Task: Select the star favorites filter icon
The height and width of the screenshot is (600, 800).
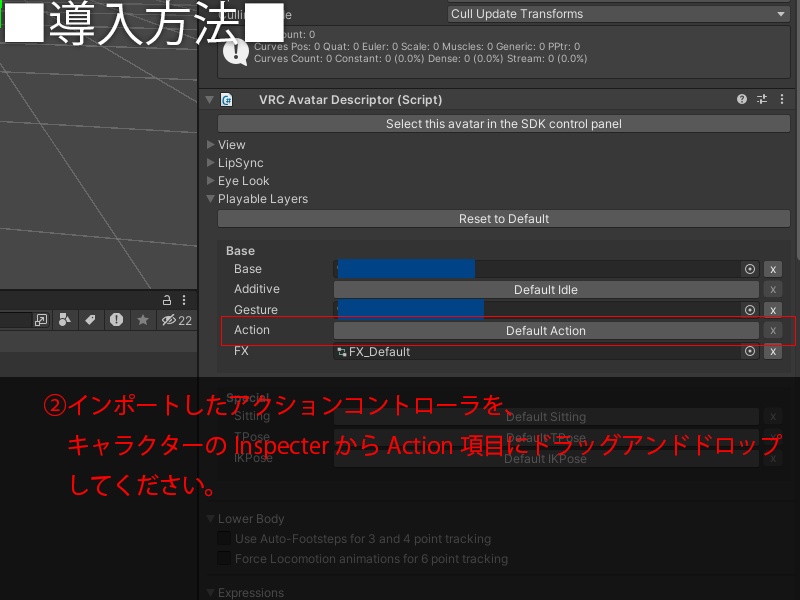Action: [143, 320]
